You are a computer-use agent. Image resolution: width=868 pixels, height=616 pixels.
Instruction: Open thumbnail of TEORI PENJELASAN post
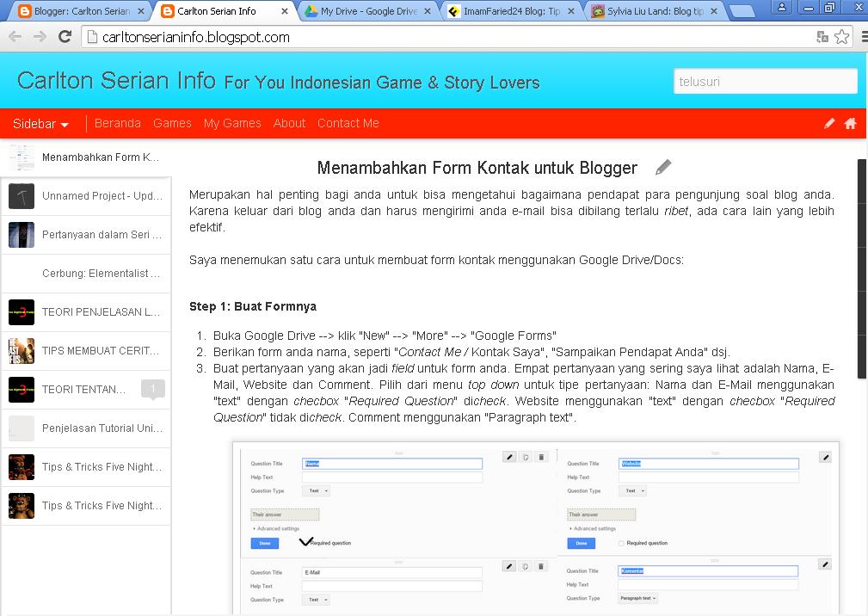click(22, 312)
